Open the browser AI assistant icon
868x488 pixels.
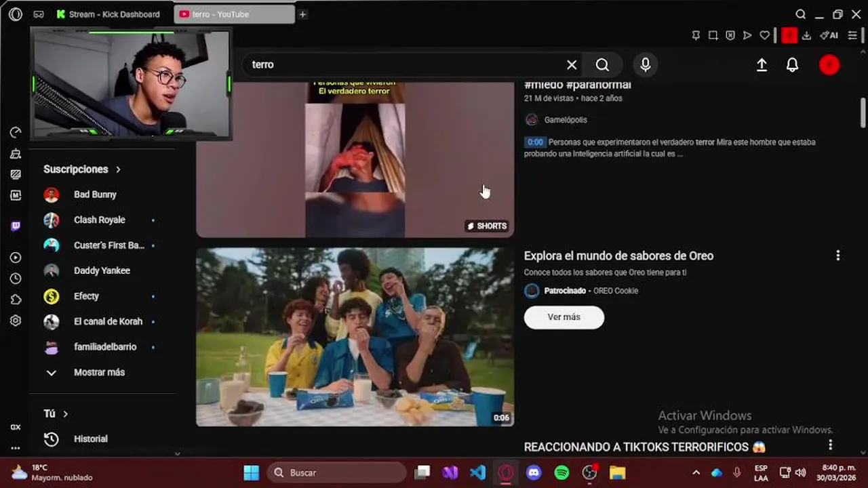pyautogui.click(x=829, y=35)
